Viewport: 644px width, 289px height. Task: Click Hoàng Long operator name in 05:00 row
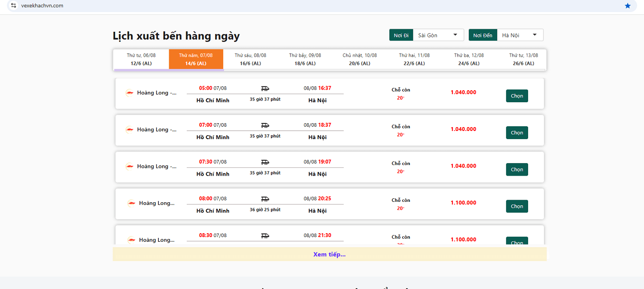pyautogui.click(x=157, y=93)
